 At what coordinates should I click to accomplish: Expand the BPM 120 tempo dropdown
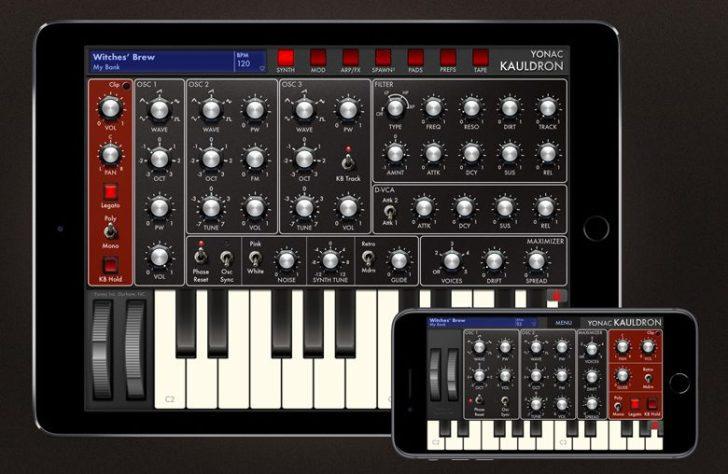pos(251,61)
